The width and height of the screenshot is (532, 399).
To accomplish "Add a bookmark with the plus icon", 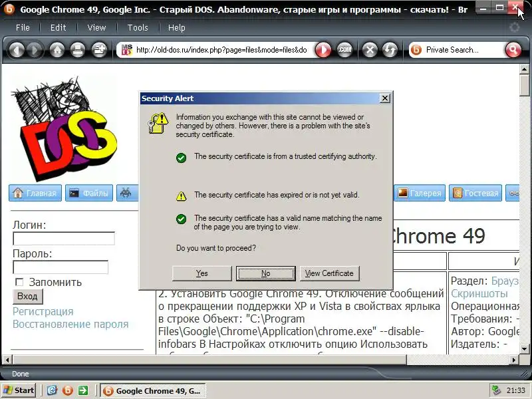I will 99,51.
